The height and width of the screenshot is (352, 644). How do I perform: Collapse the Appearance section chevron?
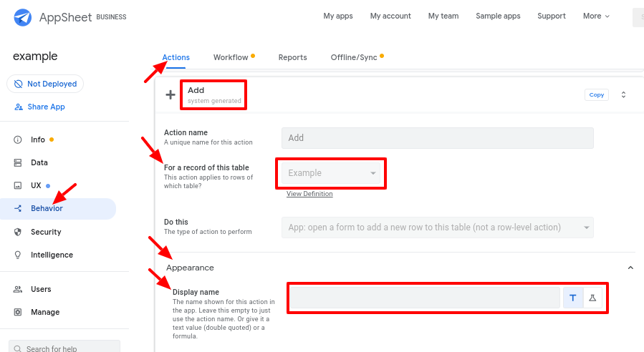pos(630,268)
